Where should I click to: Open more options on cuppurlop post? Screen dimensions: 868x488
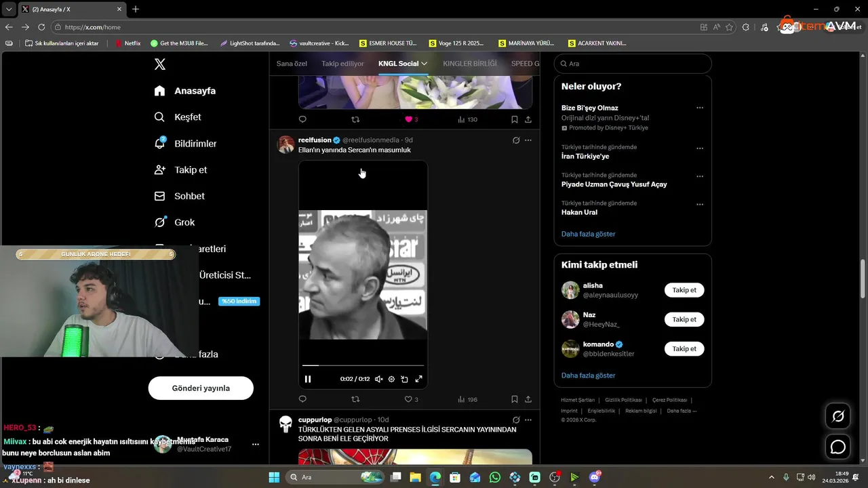528,420
